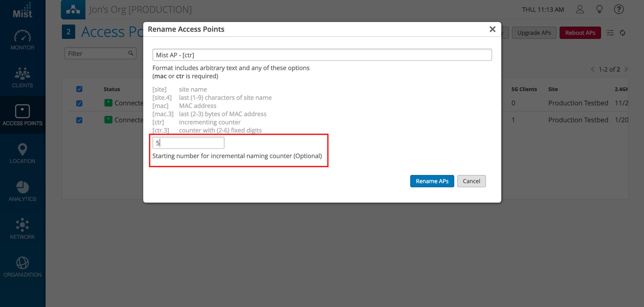Click the refresh list icon

(623, 33)
